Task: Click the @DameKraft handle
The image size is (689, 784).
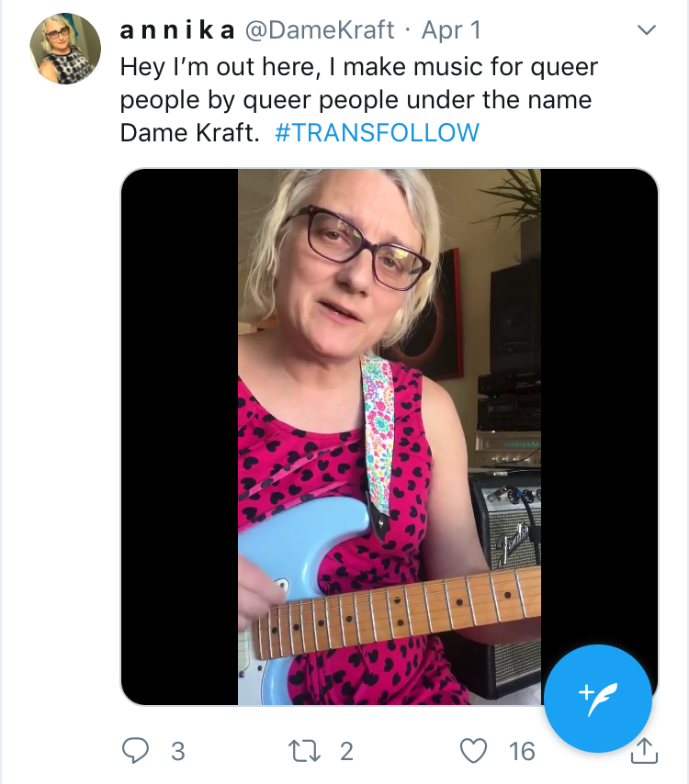Action: coord(319,30)
